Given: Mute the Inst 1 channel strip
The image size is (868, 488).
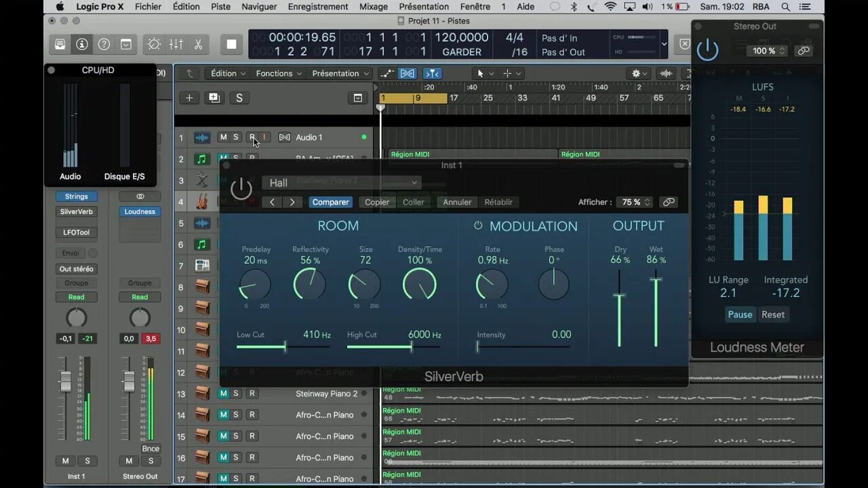Looking at the screenshot, I should (66, 461).
